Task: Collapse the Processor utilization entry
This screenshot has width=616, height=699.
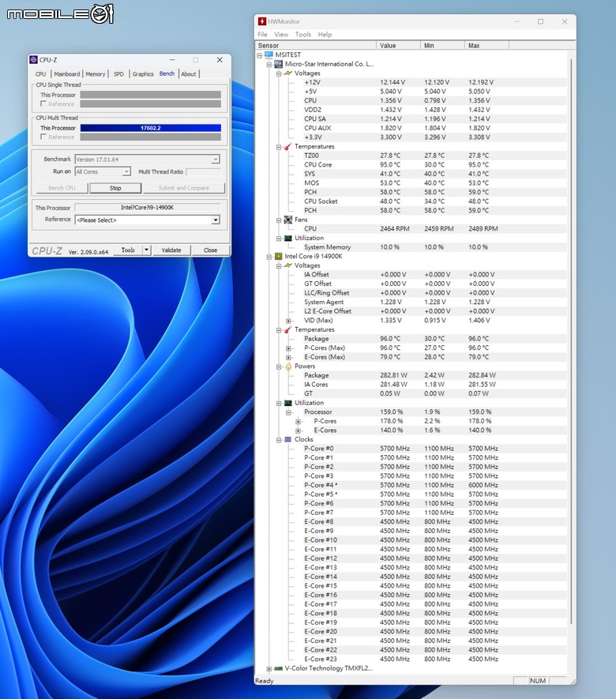Action: click(x=289, y=412)
